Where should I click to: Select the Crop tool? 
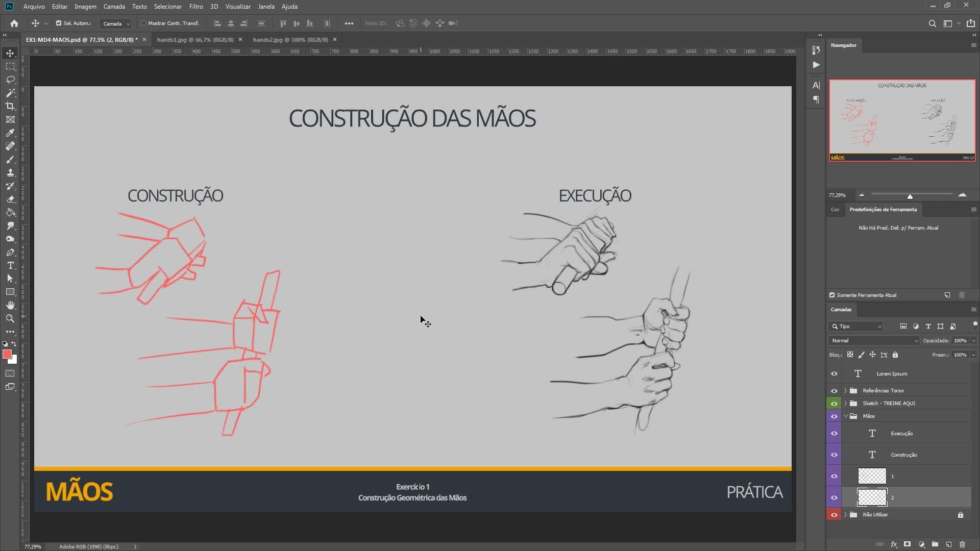pyautogui.click(x=10, y=106)
